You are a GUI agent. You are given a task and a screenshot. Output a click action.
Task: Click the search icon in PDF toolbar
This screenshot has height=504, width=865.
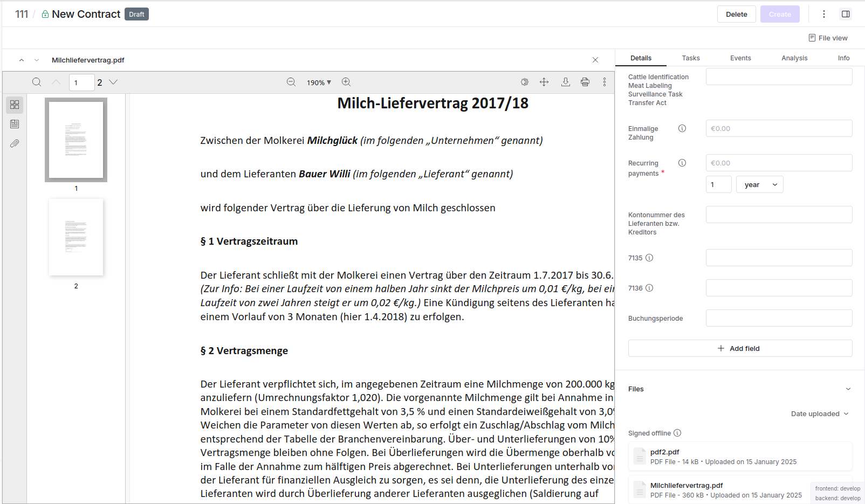37,82
